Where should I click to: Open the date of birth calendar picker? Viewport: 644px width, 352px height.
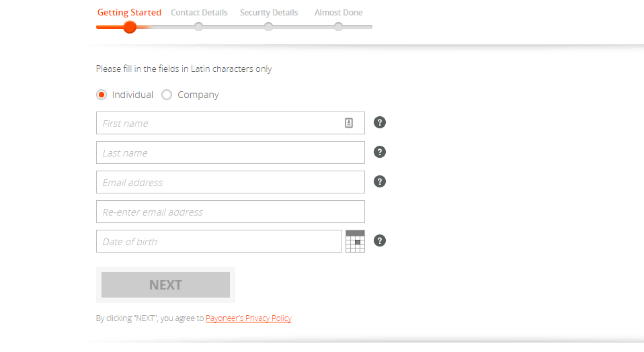(355, 241)
